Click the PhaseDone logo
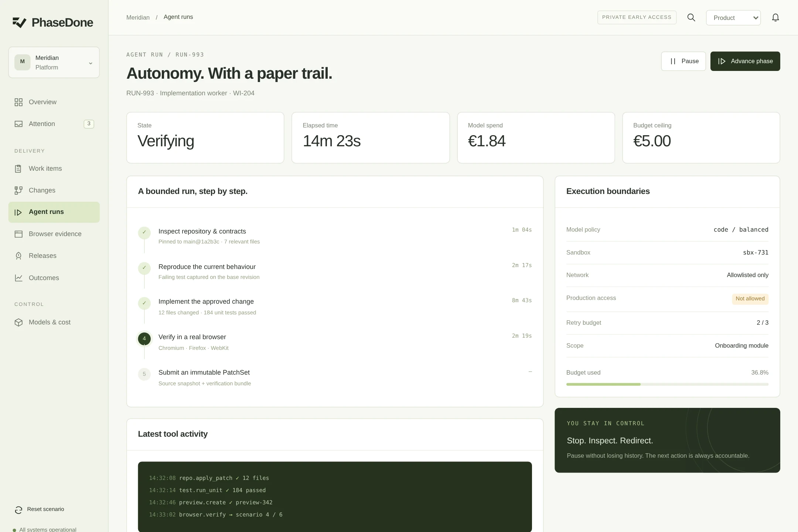This screenshot has width=798, height=532. [x=53, y=23]
